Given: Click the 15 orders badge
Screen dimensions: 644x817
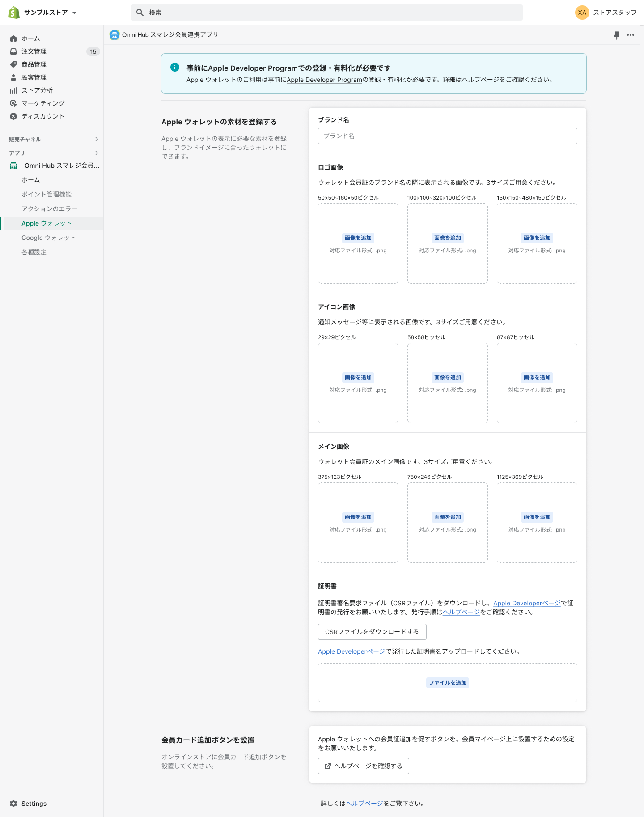Looking at the screenshot, I should click(93, 51).
